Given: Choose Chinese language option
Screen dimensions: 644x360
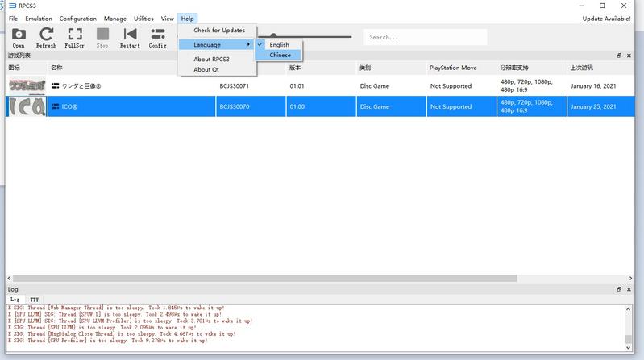Looking at the screenshot, I should tap(279, 55).
